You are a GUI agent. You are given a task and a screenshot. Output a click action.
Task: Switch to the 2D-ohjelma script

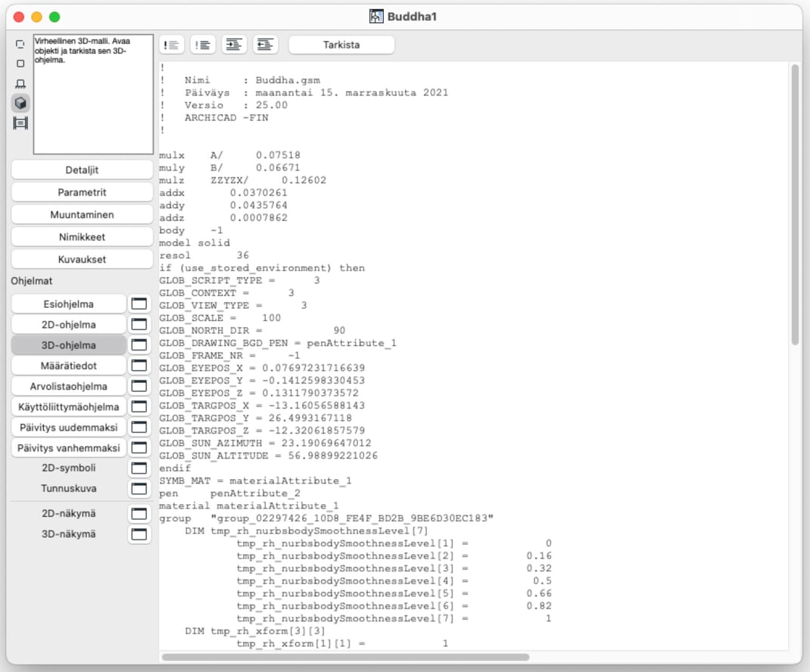(x=69, y=325)
